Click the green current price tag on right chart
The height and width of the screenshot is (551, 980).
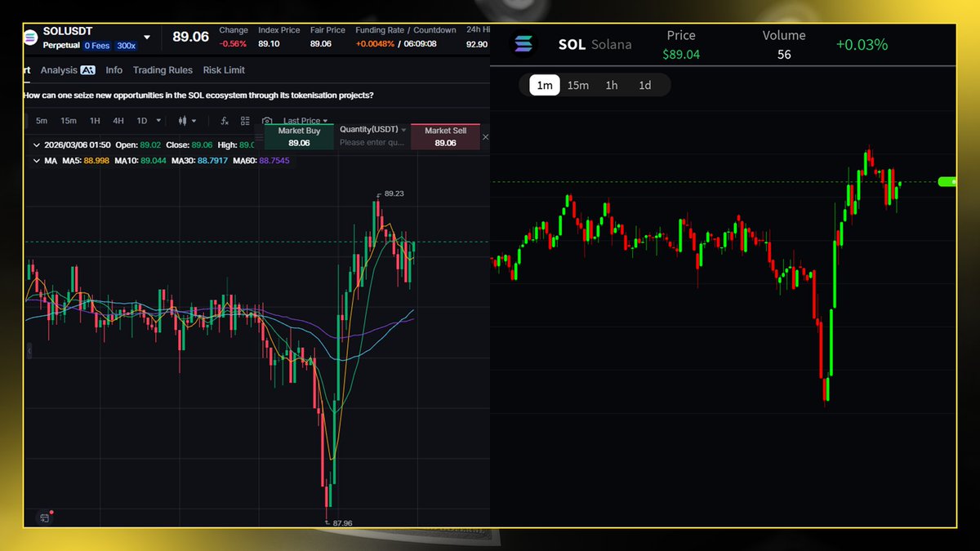[947, 181]
